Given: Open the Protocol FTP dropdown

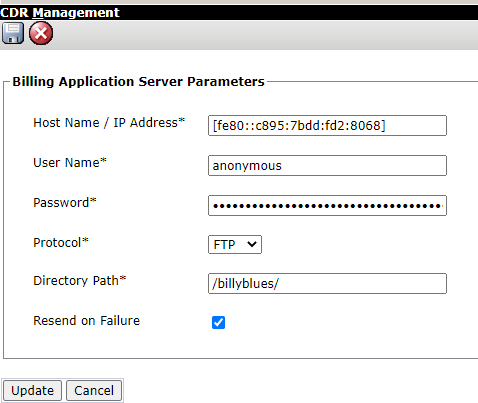Looking at the screenshot, I should (x=235, y=245).
